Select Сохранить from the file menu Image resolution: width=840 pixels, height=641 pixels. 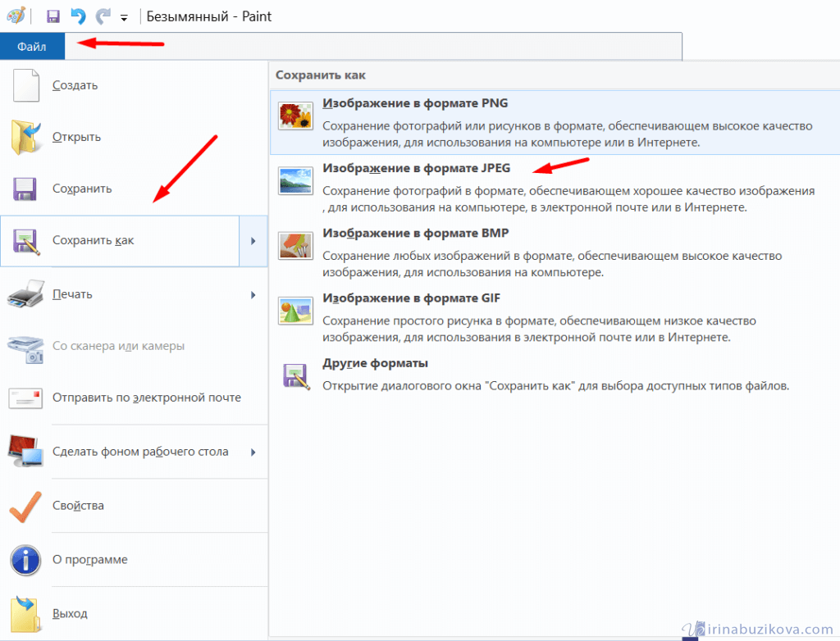pos(81,189)
